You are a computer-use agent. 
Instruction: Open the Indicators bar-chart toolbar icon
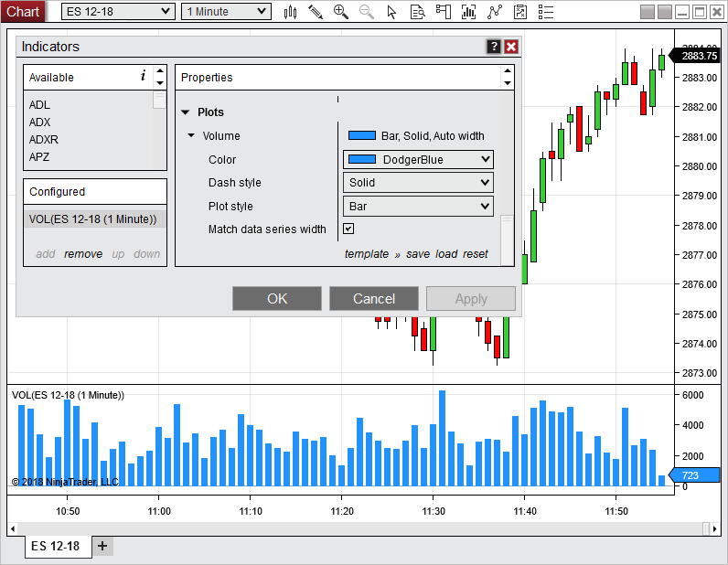click(469, 12)
